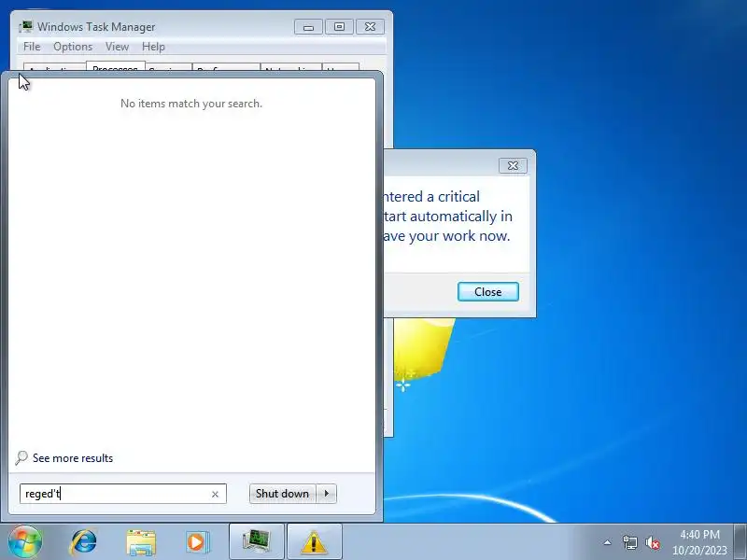Click See more results link
The width and height of the screenshot is (747, 560).
point(73,458)
